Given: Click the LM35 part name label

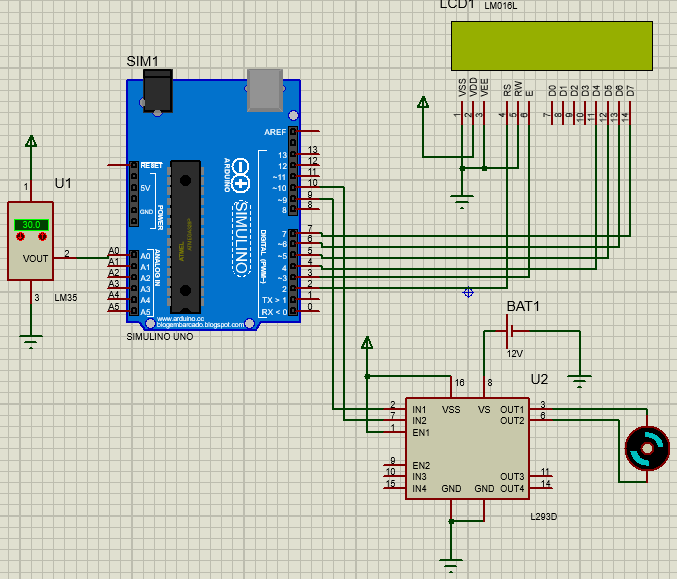Looking at the screenshot, I should click(x=66, y=297).
